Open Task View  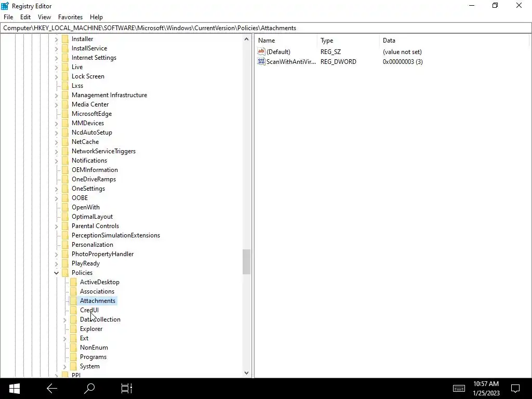(x=127, y=389)
